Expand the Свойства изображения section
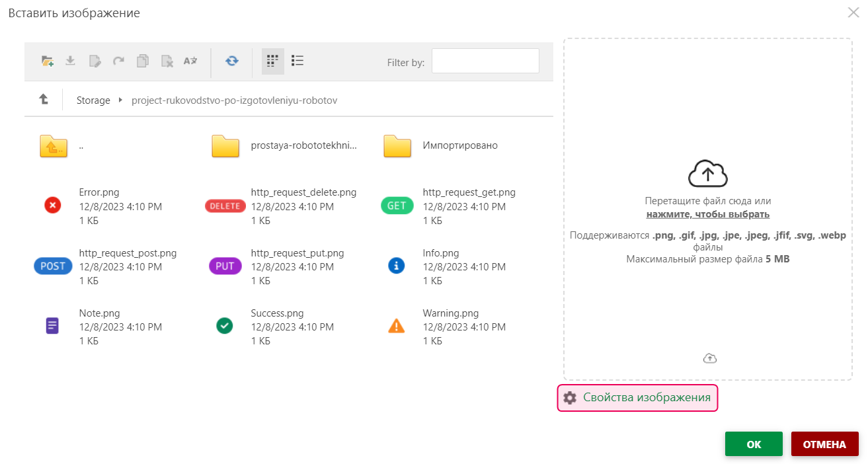The height and width of the screenshot is (464, 868). [x=638, y=398]
